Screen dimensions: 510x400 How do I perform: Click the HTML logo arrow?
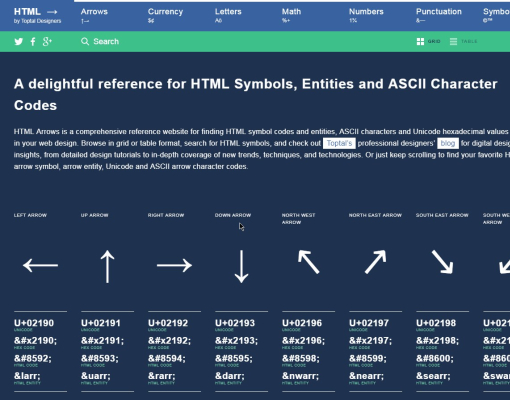[52, 12]
